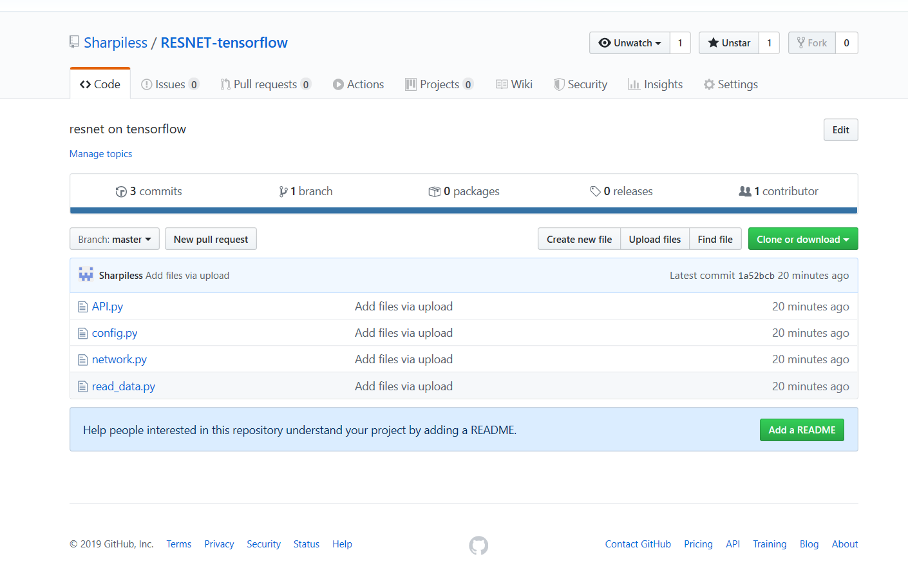Image resolution: width=908 pixels, height=588 pixels.
Task: Open the Settings tab
Action: pyautogui.click(x=730, y=84)
